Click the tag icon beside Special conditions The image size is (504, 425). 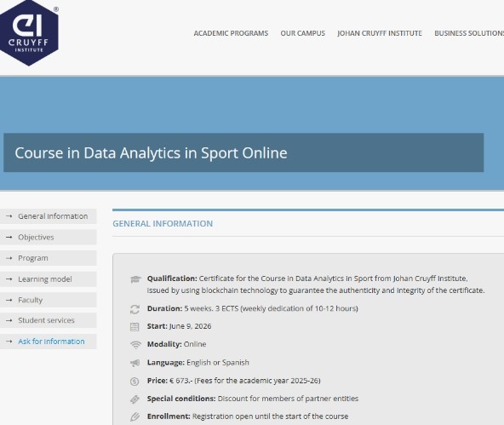135,399
